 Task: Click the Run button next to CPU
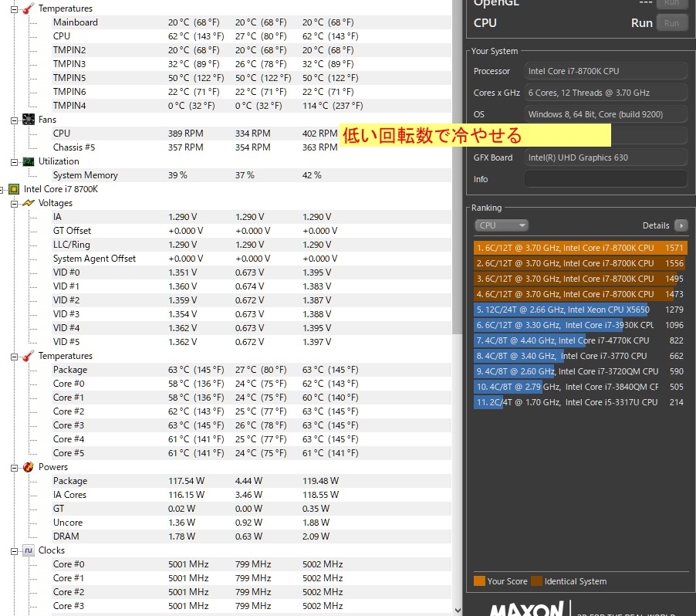[x=671, y=23]
